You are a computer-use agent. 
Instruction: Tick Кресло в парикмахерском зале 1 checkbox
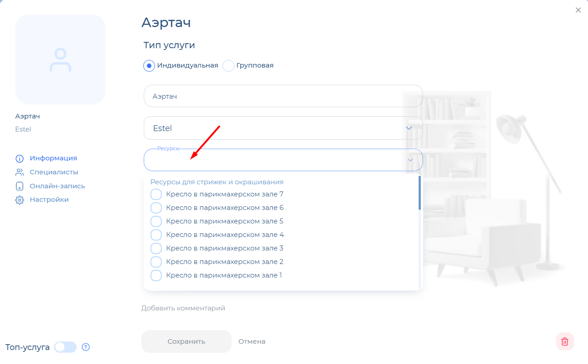pos(156,275)
